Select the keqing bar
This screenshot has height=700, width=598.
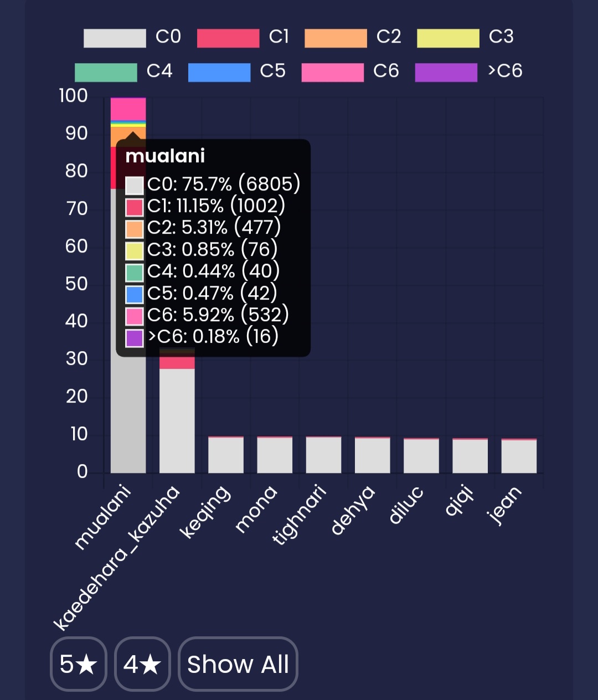click(x=226, y=455)
